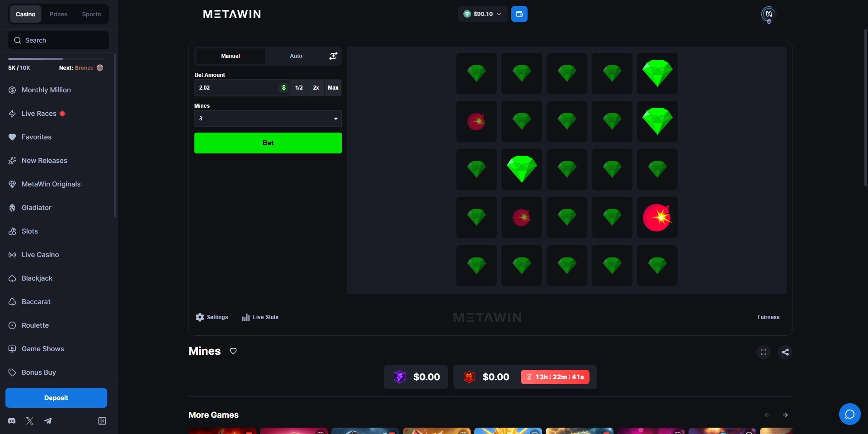Collapse the sidebar panel
The width and height of the screenshot is (868, 434).
coord(102,421)
